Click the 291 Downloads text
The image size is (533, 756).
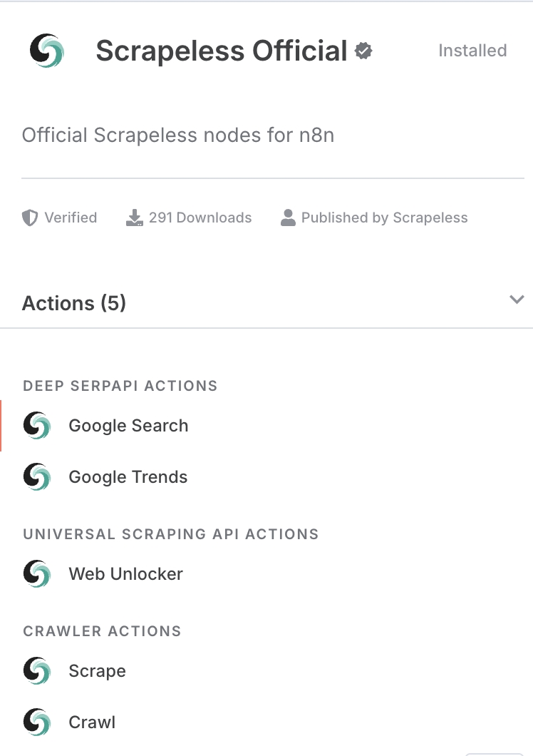click(200, 218)
